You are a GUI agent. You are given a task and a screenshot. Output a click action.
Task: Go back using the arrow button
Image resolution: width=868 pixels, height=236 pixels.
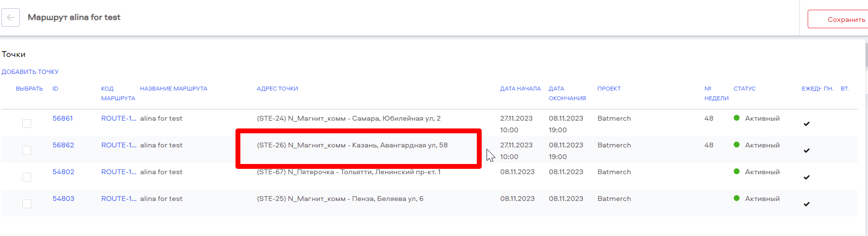11,18
